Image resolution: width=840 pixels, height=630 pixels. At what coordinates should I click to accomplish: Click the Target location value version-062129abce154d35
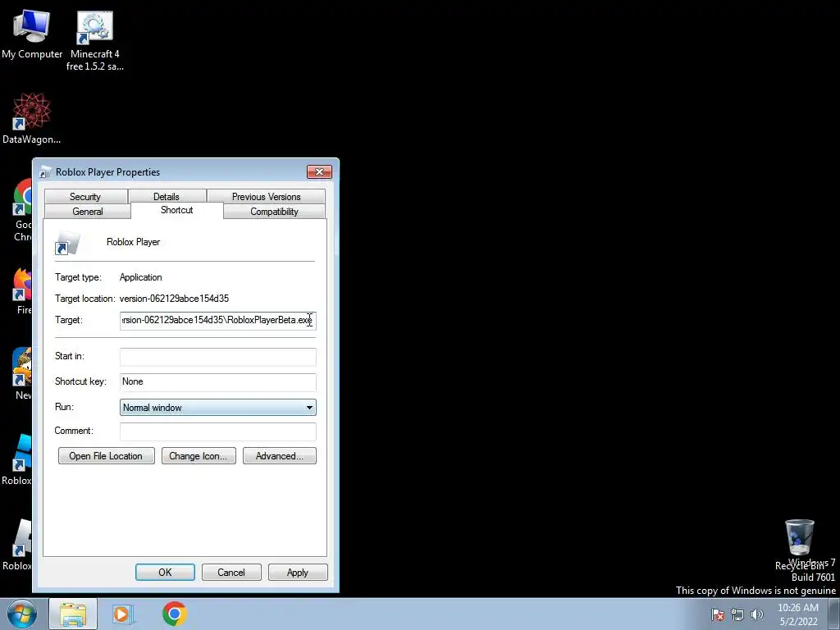tap(174, 299)
